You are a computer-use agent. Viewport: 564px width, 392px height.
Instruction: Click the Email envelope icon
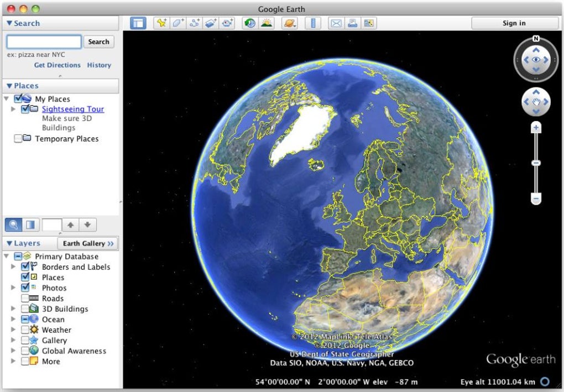[x=336, y=23]
